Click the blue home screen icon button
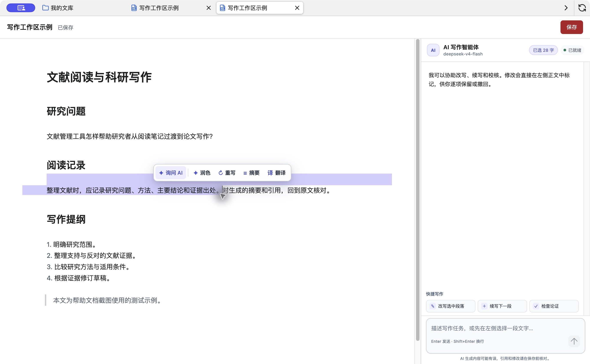The height and width of the screenshot is (364, 590). tap(21, 8)
